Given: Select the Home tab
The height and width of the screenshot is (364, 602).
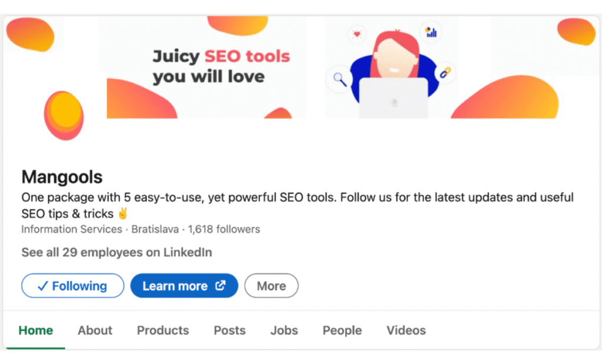Looking at the screenshot, I should tap(35, 330).
